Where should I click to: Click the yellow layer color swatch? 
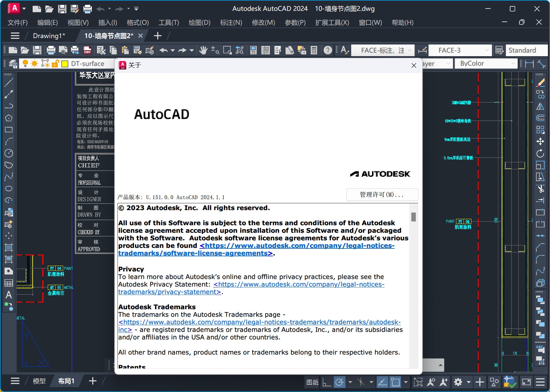[65, 63]
